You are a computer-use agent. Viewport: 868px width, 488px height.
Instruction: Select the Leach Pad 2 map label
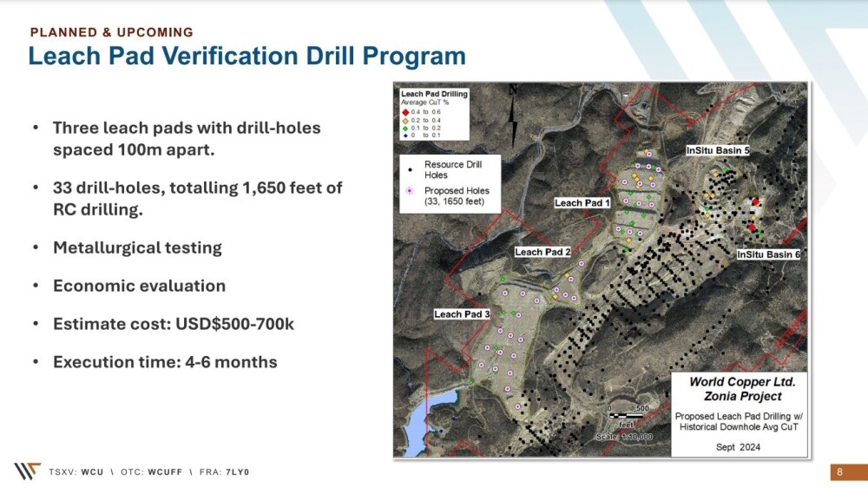point(542,252)
